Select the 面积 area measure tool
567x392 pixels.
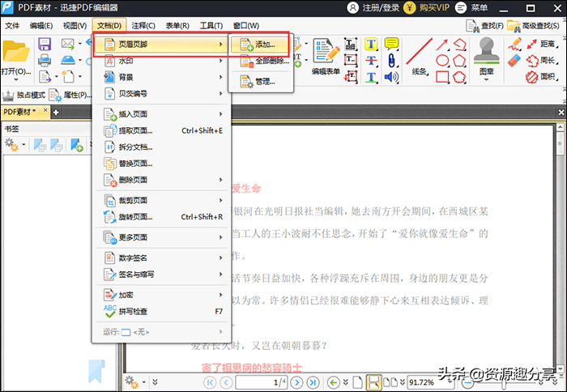click(541, 77)
